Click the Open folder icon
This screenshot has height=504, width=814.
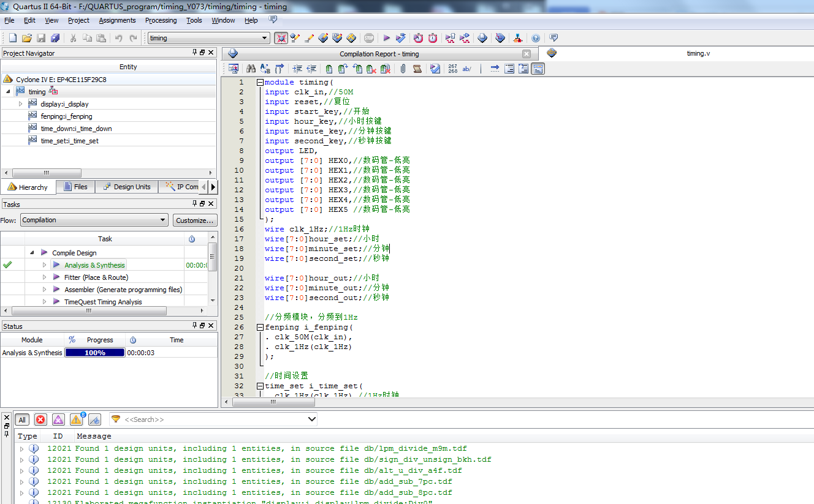point(27,38)
